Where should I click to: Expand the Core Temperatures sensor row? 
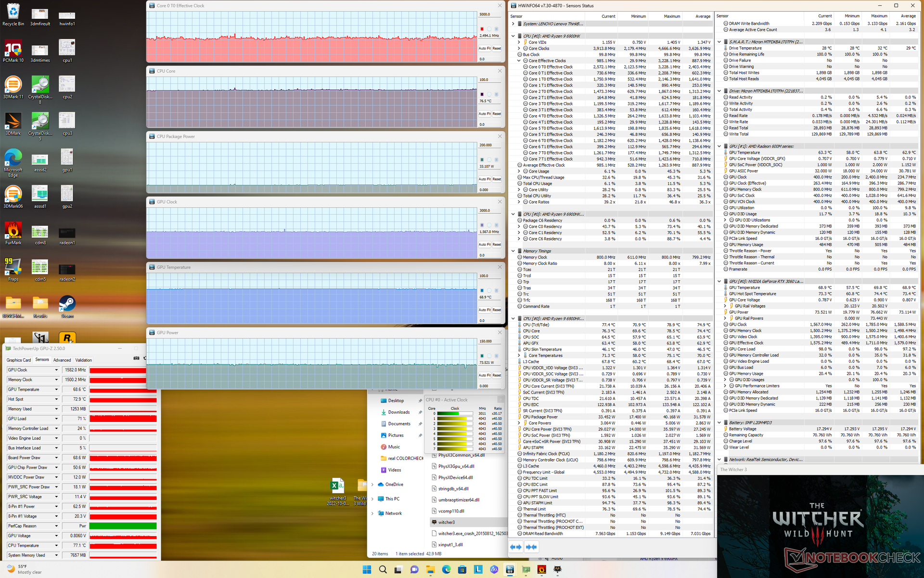pyautogui.click(x=519, y=355)
